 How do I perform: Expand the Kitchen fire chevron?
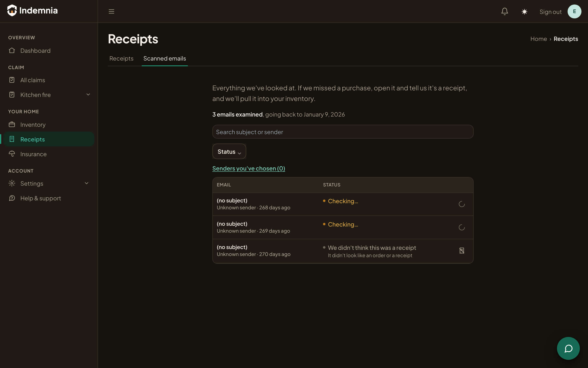click(88, 94)
